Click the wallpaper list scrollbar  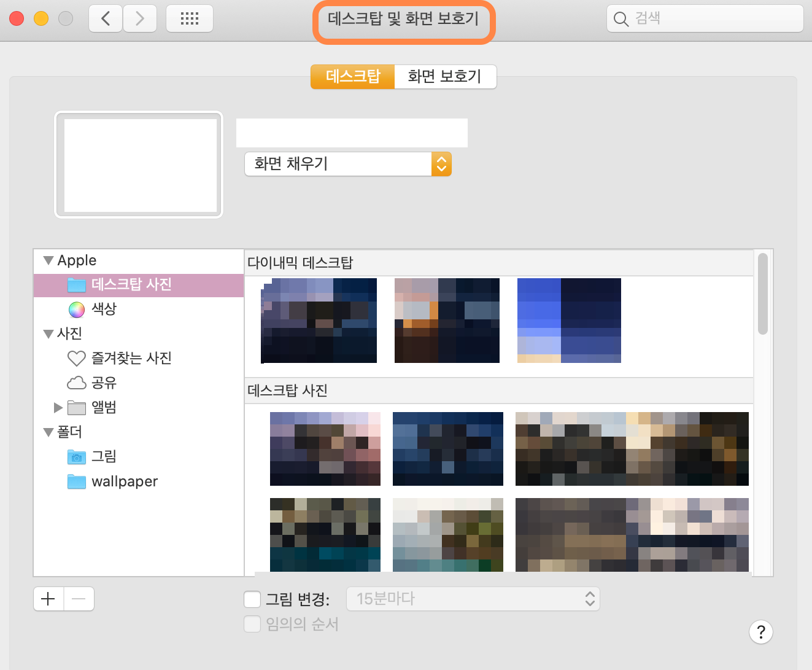tap(763, 294)
